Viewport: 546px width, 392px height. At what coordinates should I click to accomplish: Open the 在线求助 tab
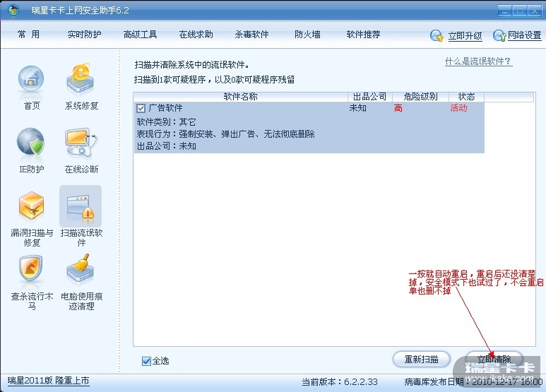196,35
